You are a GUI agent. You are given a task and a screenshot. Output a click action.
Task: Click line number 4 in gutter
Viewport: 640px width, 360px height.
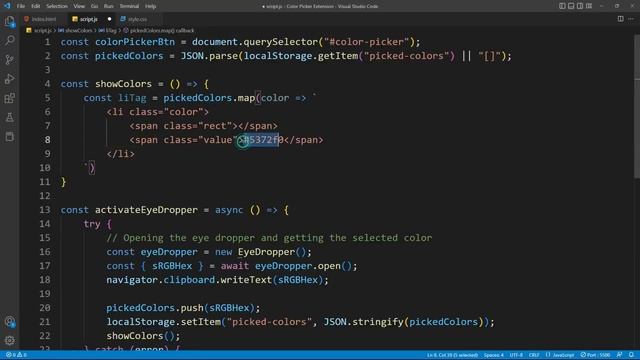pyautogui.click(x=47, y=84)
